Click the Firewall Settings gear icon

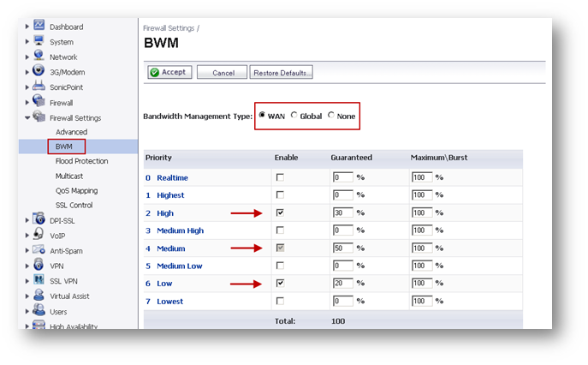(39, 116)
